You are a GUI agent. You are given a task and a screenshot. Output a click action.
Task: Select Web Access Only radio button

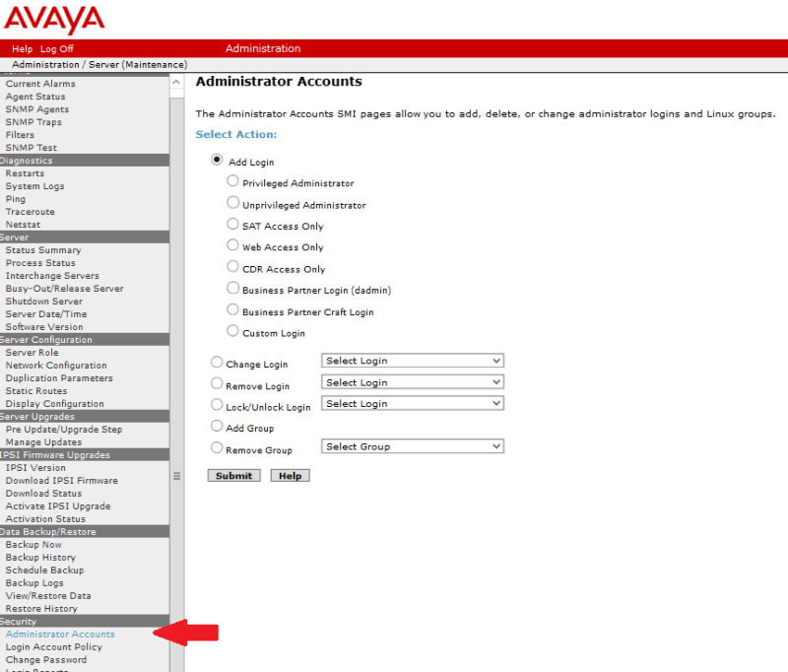232,244
